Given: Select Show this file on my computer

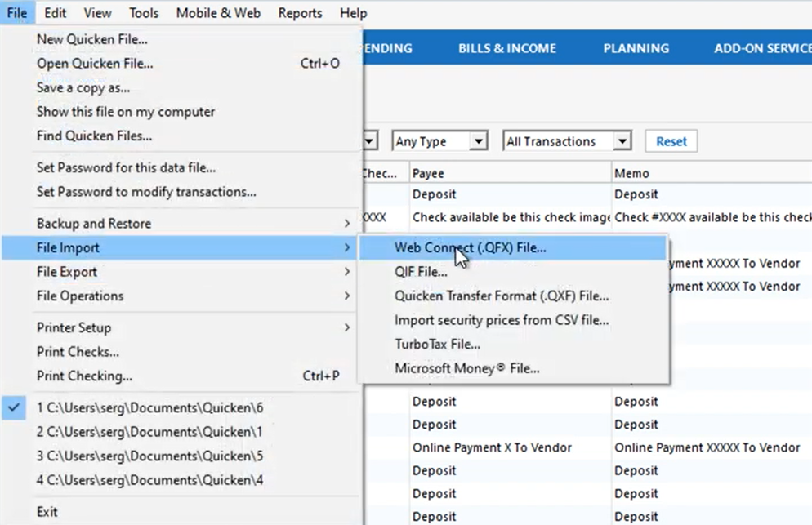Looking at the screenshot, I should coord(179,111).
